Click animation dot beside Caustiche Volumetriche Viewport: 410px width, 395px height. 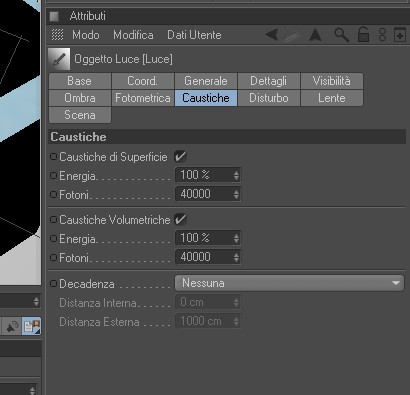[53, 219]
